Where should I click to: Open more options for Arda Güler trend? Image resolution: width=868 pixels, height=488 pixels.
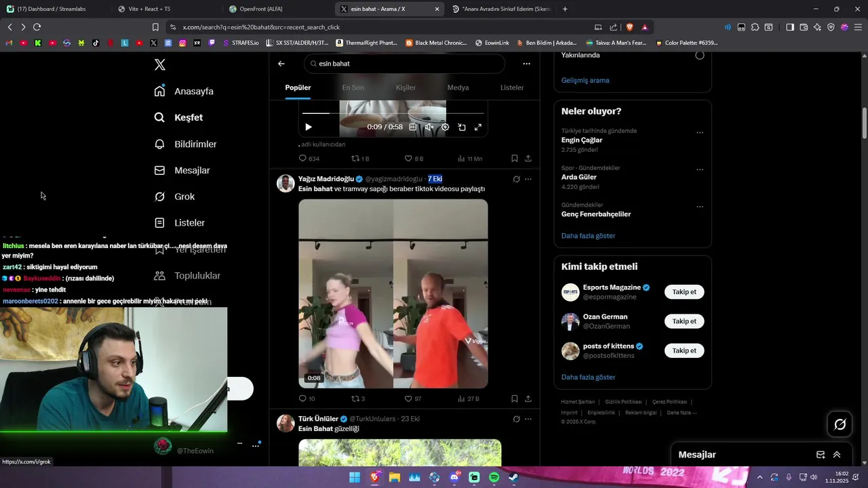pyautogui.click(x=700, y=170)
